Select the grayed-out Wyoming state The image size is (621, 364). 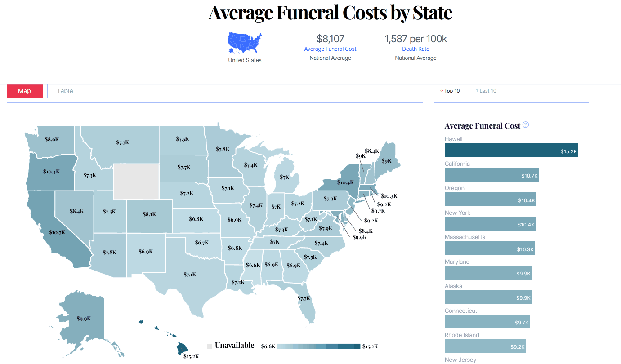click(x=136, y=181)
